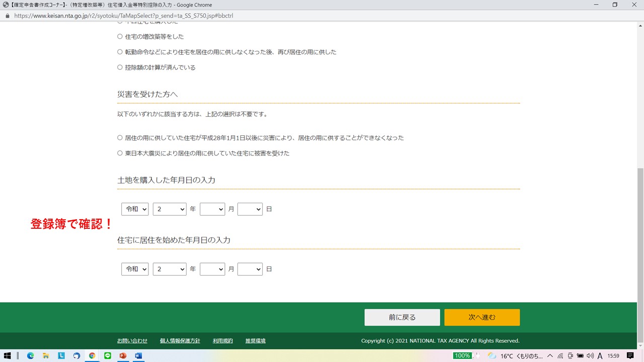Select radio button 東日本大震災により被害を受けた
Viewport: 644px width, 362px height.
coord(120,153)
